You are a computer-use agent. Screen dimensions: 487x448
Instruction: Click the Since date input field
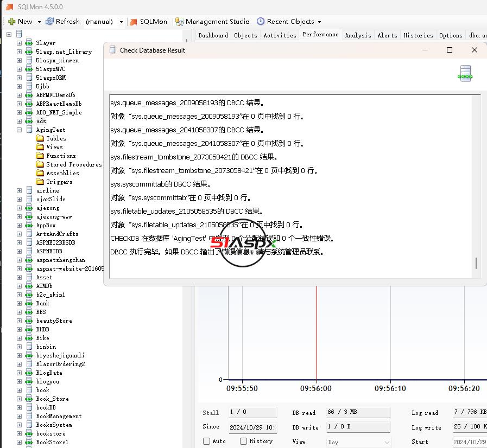252,427
